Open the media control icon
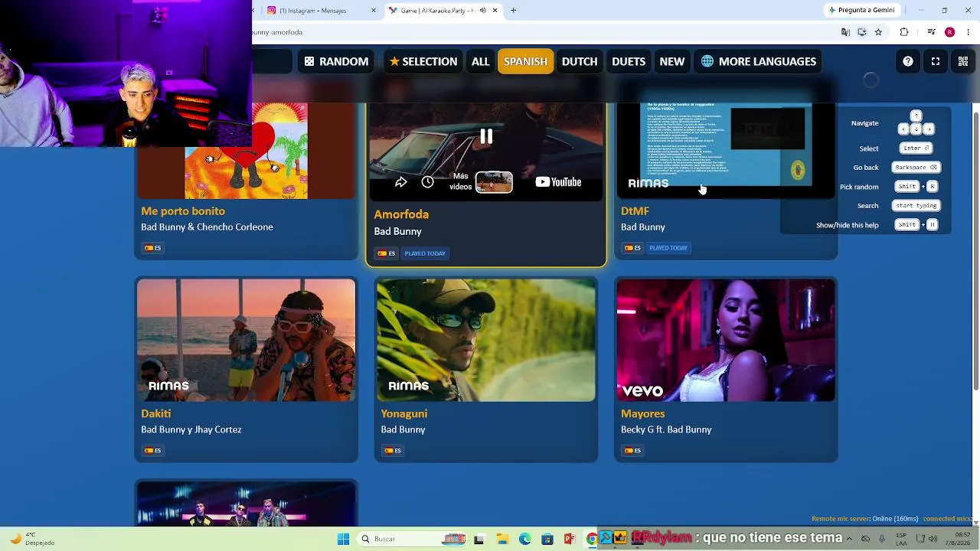The height and width of the screenshot is (551, 980). 931,32
